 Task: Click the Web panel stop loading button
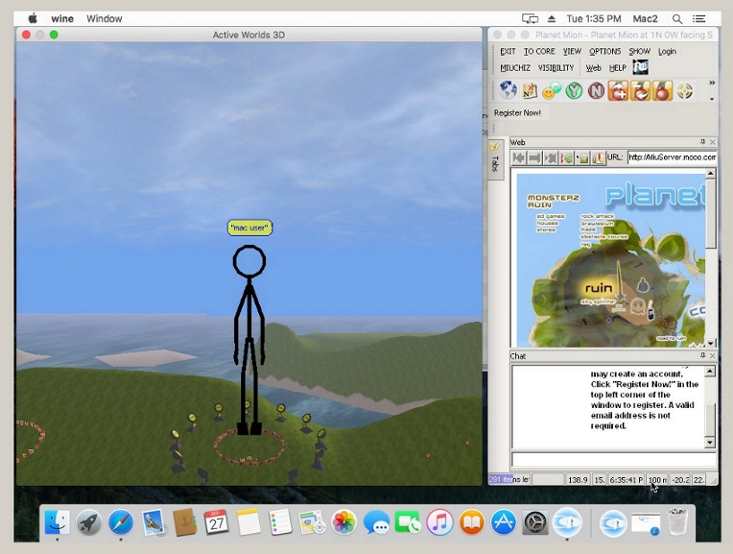pyautogui.click(x=550, y=158)
